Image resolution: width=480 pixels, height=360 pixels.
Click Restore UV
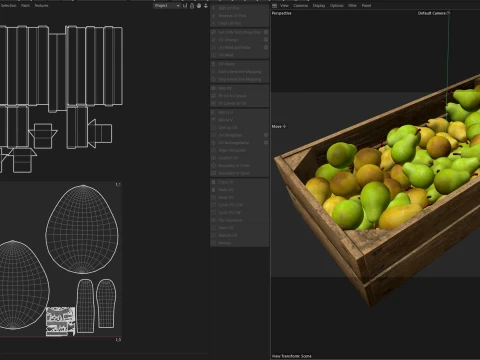[x=239, y=235]
